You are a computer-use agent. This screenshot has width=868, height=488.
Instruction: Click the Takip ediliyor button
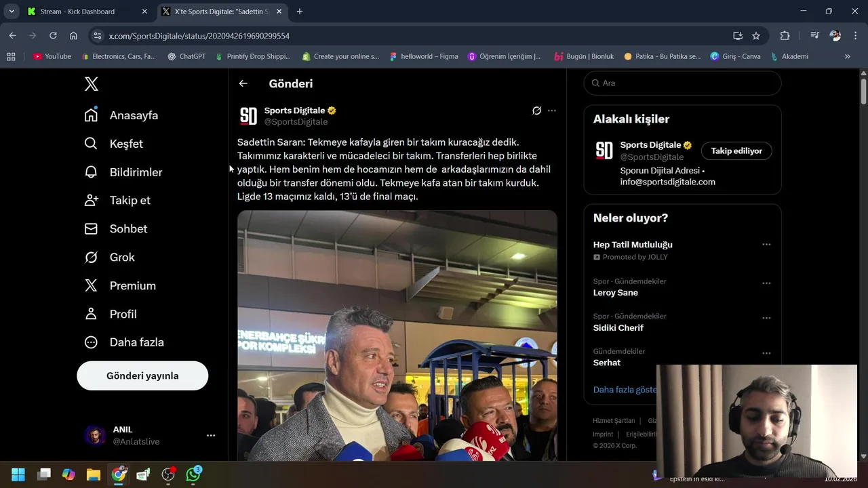(736, 151)
